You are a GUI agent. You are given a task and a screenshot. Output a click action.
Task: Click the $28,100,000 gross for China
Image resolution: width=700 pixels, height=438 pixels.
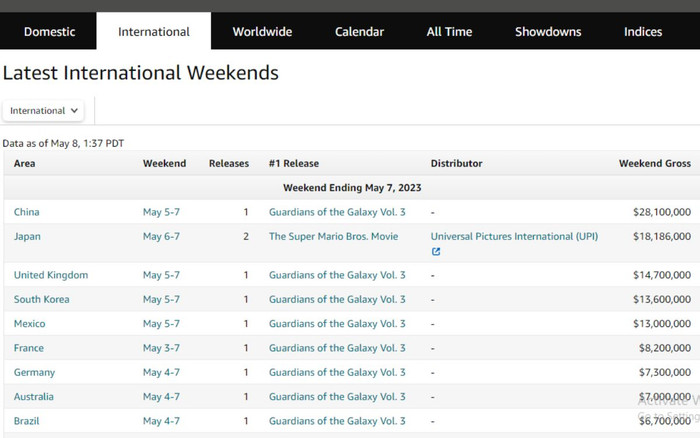pyautogui.click(x=662, y=212)
